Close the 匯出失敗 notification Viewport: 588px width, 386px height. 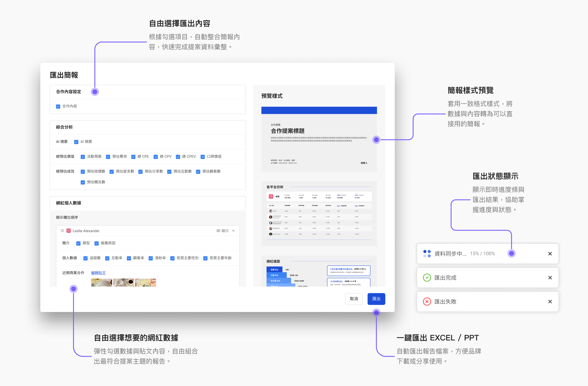pos(550,302)
